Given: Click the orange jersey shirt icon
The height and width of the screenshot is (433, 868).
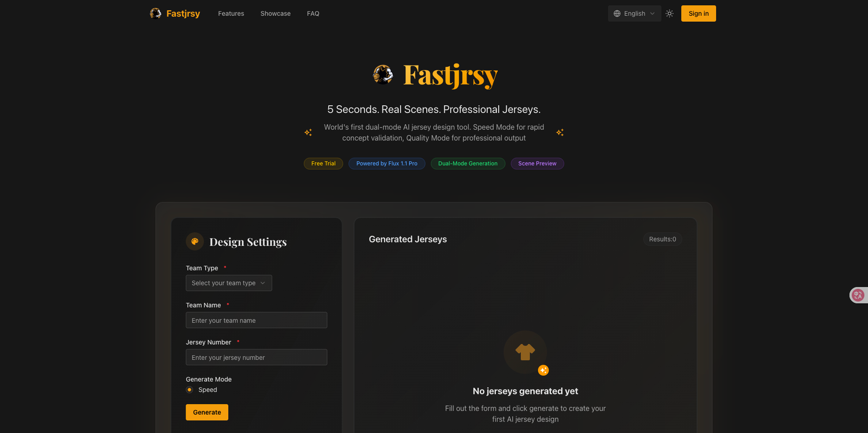Looking at the screenshot, I should click(x=525, y=352).
